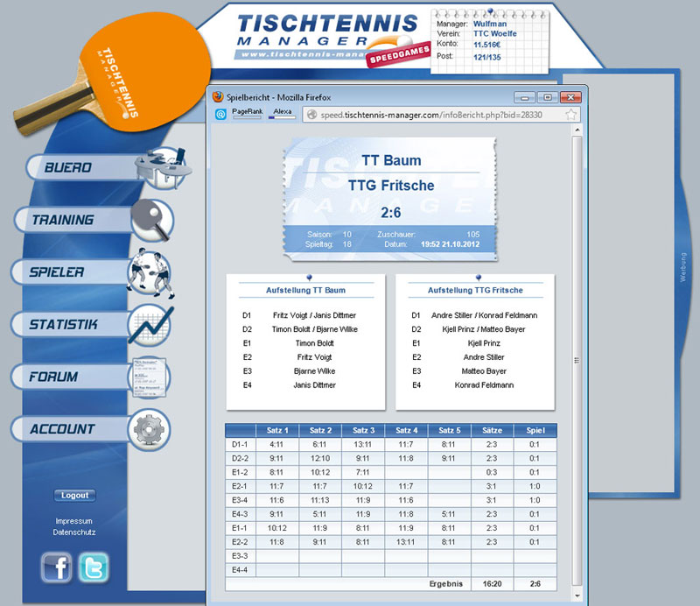Open the Buero desk icon
The height and width of the screenshot is (606, 700).
[x=164, y=167]
